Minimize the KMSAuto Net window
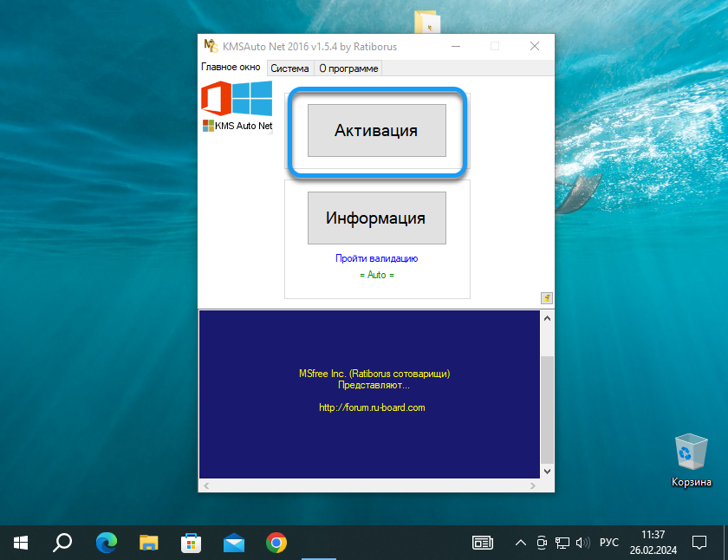 pyautogui.click(x=456, y=46)
